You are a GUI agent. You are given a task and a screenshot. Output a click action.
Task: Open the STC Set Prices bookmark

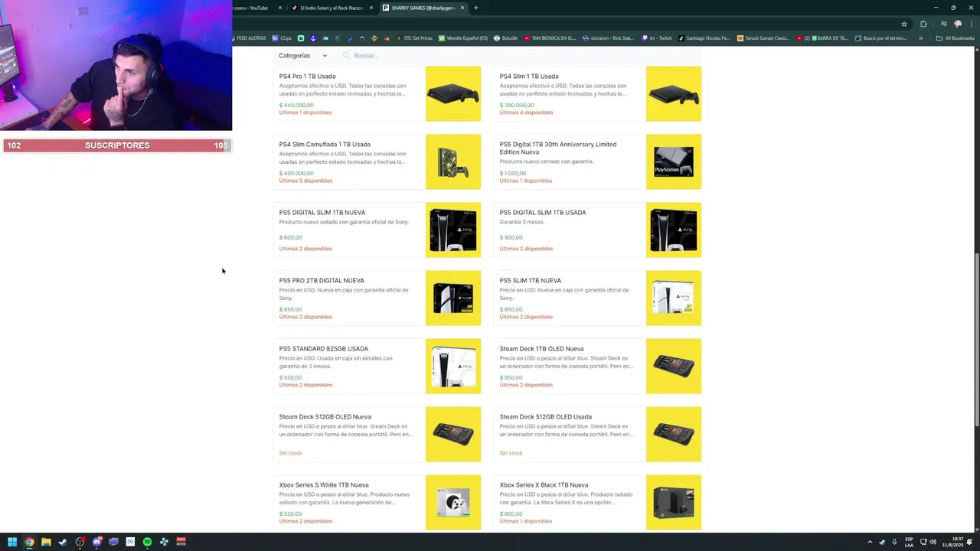click(414, 38)
